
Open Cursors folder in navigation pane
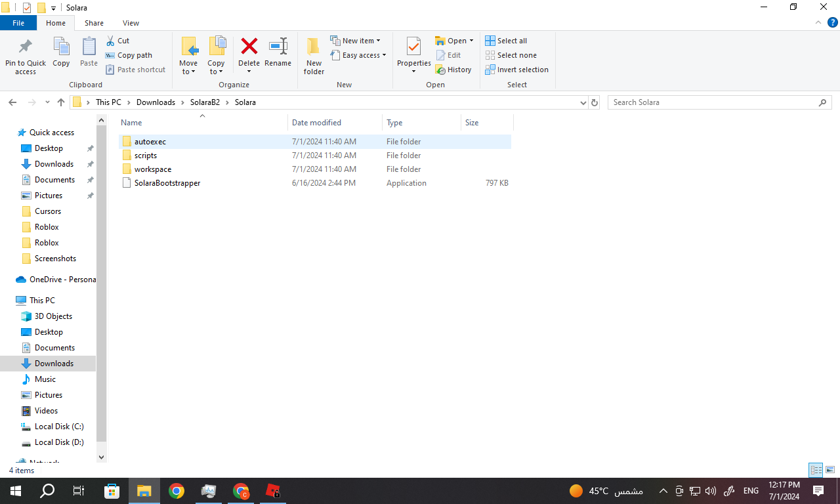coord(48,211)
